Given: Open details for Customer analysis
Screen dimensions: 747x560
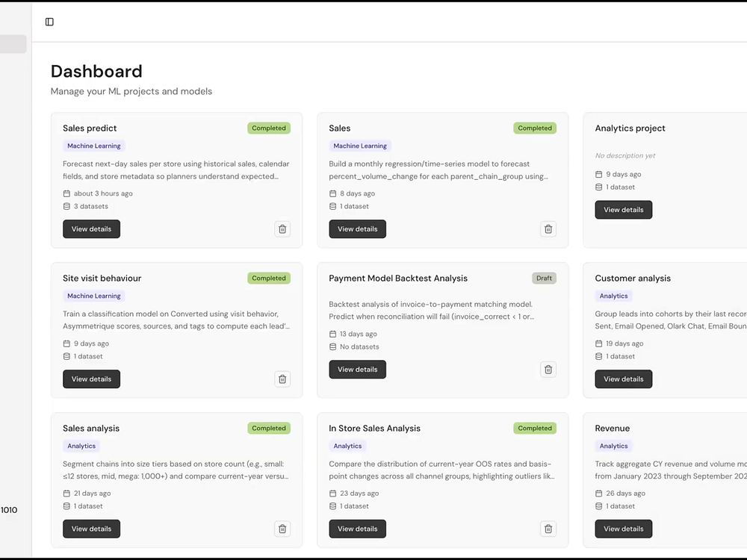Looking at the screenshot, I should click(x=623, y=379).
